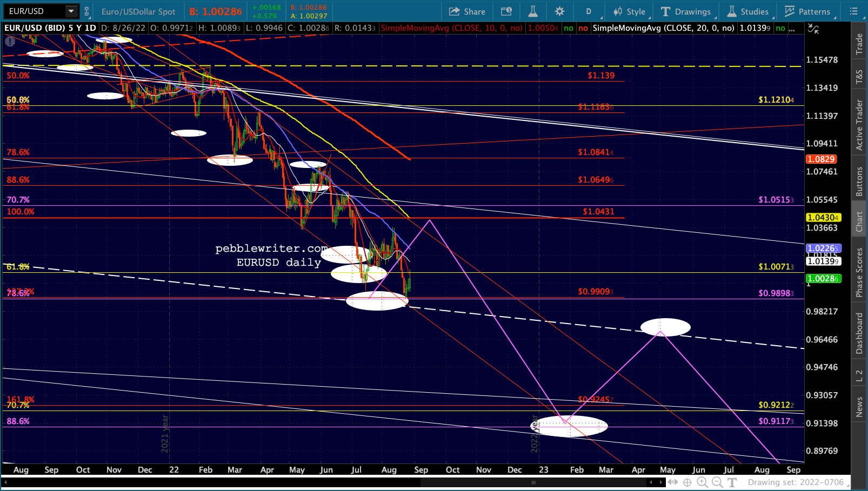This screenshot has height=491, width=868.
Task: Click the zoom out magnifier icon
Action: coord(717,482)
